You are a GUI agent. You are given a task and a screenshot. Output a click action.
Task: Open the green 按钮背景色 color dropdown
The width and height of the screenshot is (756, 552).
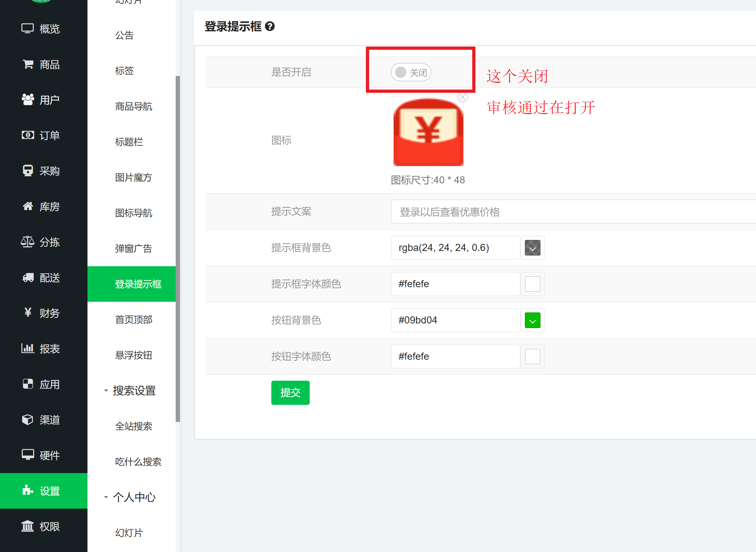click(532, 320)
